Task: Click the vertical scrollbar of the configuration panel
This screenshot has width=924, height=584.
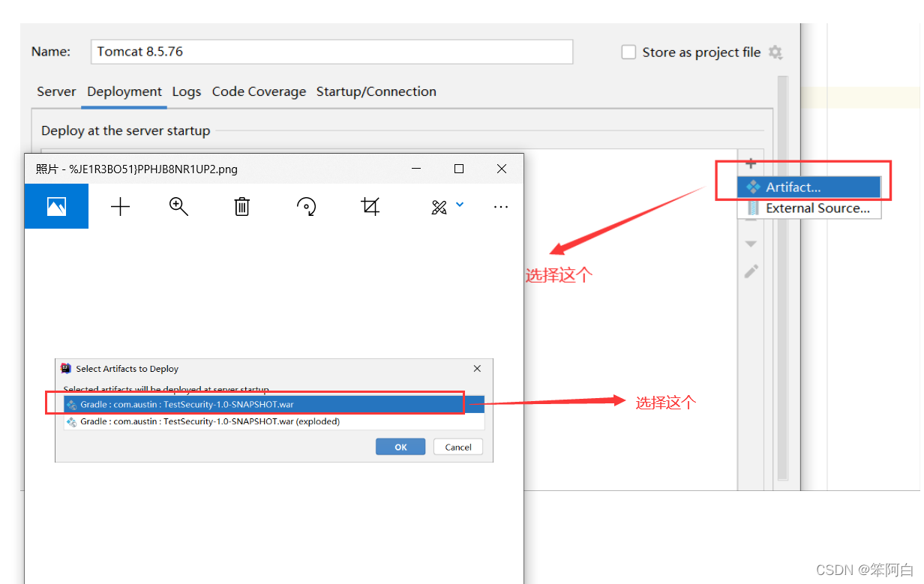Action: pos(782,277)
